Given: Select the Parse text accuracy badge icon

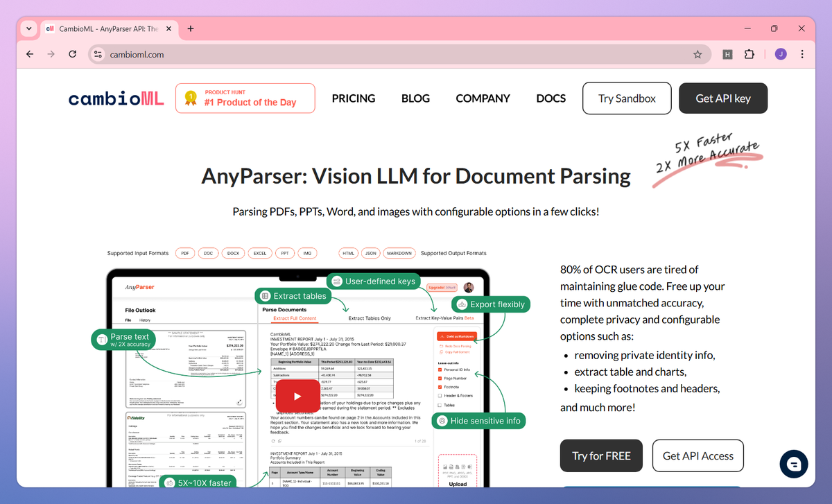Looking at the screenshot, I should [101, 339].
